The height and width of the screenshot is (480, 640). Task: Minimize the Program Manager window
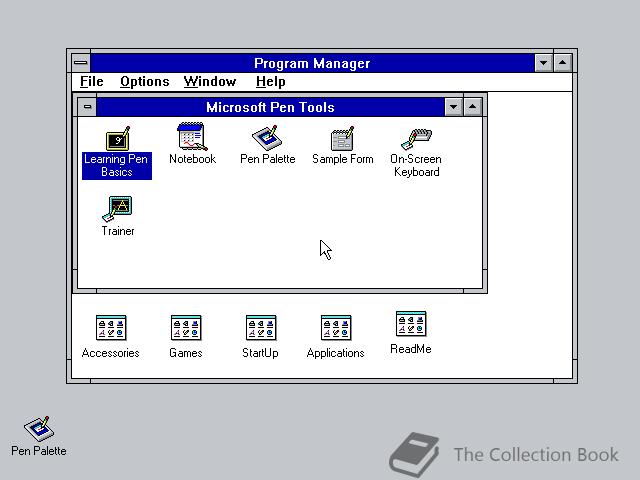pos(543,63)
